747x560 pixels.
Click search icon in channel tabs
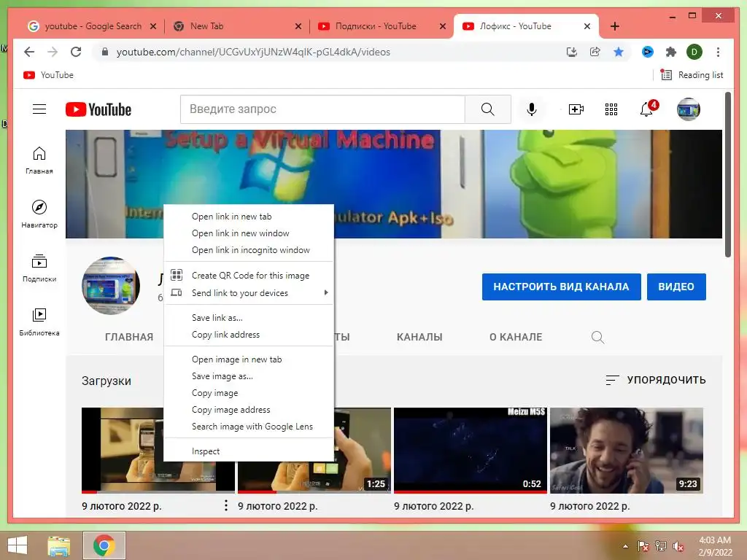597,337
